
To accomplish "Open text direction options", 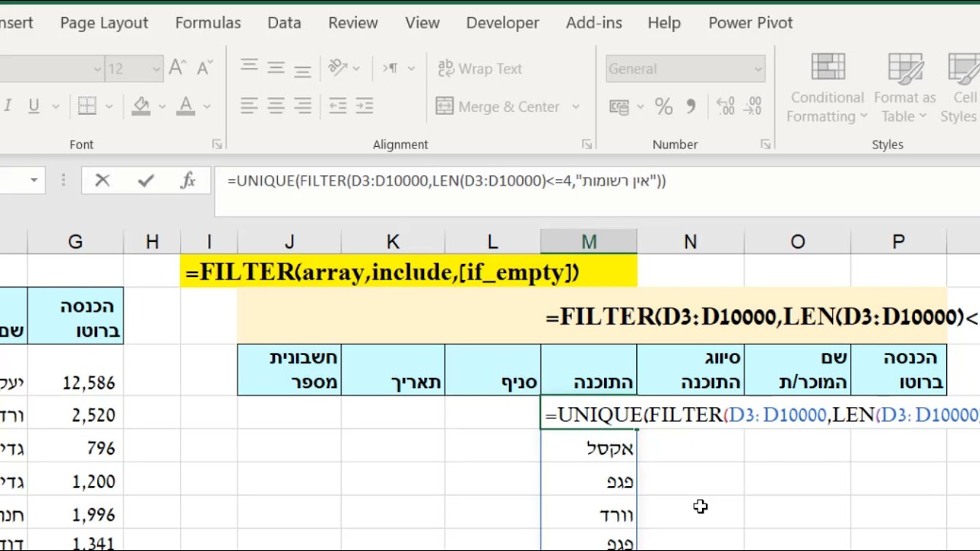I will [x=397, y=68].
